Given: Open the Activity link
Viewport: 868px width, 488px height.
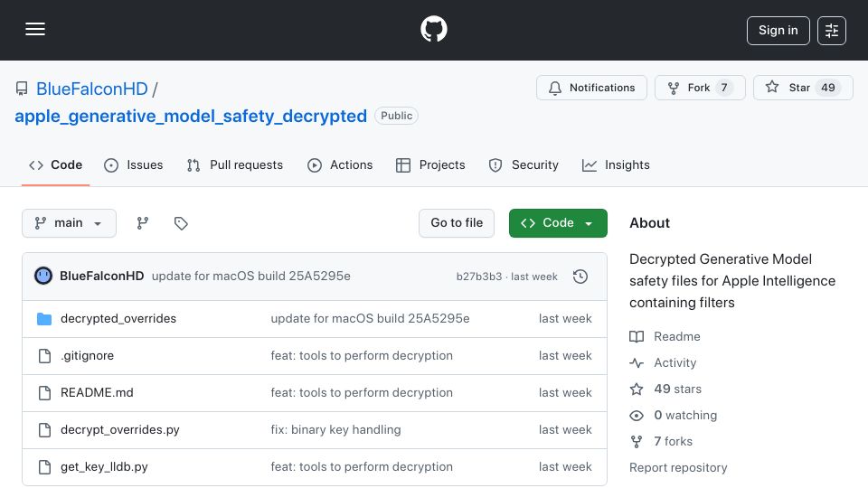Looking at the screenshot, I should (x=675, y=362).
